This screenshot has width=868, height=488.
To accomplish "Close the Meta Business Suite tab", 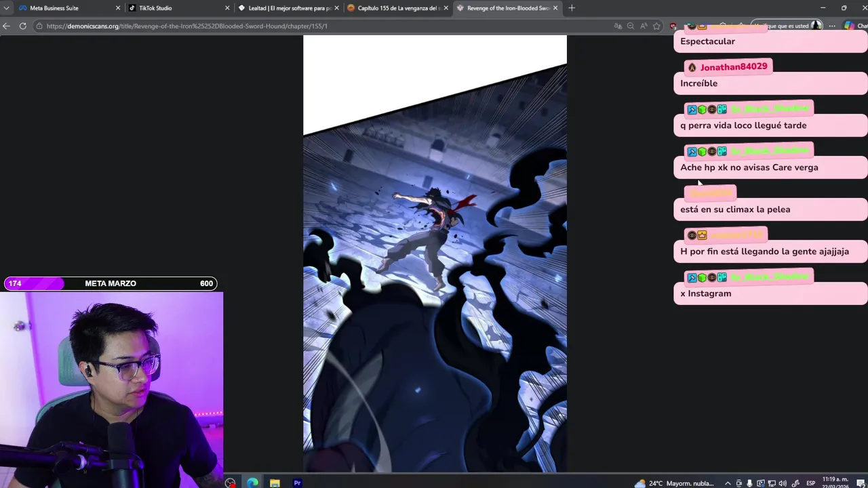I will click(x=118, y=8).
